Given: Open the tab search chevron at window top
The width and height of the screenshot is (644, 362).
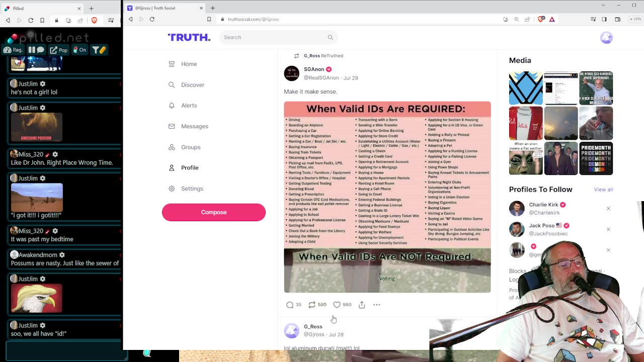Looking at the screenshot, I should tap(603, 5).
